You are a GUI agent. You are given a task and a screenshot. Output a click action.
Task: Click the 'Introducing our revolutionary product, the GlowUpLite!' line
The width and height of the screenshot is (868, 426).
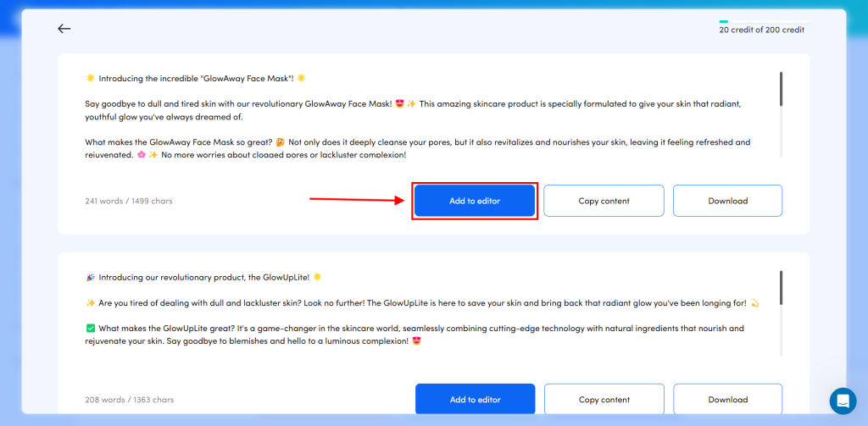coord(203,277)
